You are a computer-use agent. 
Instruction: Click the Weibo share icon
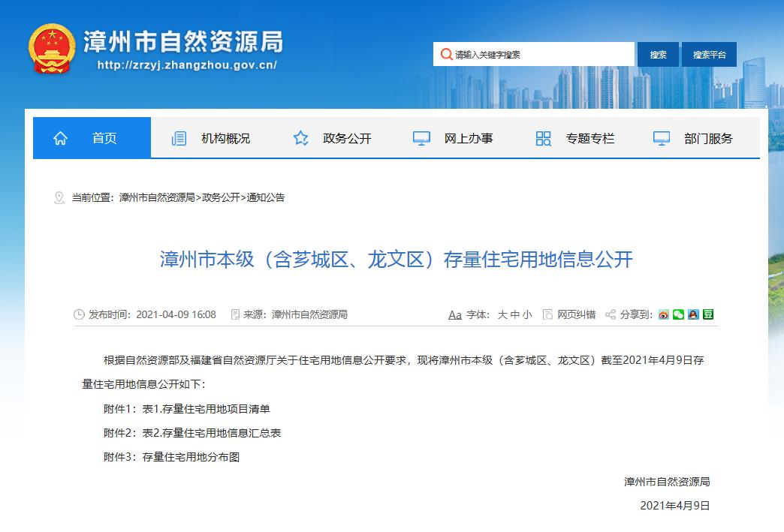tap(663, 314)
